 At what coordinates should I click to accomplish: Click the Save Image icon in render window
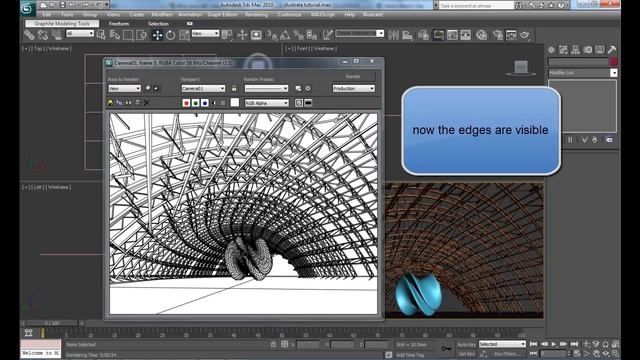[x=110, y=103]
